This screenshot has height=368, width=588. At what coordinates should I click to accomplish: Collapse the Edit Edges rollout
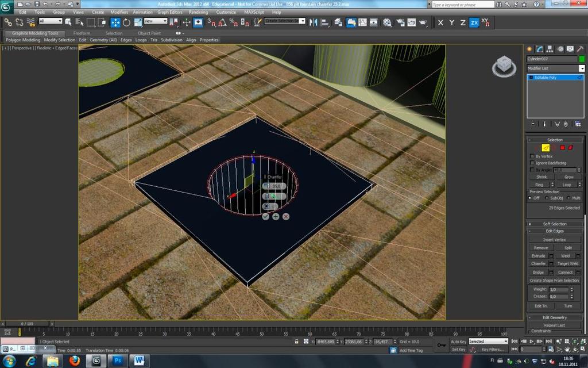(x=555, y=231)
